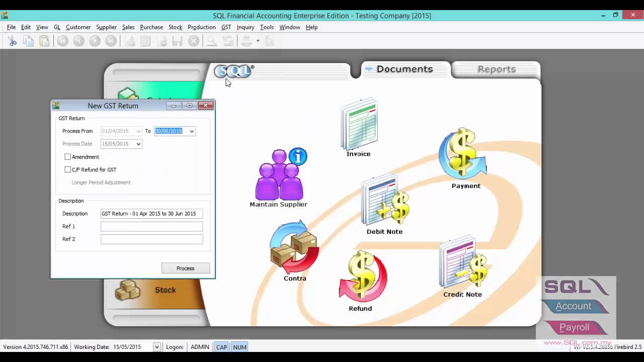Screen dimensions: 644x362
Task: Click the Print toolbar icon
Action: (247, 41)
